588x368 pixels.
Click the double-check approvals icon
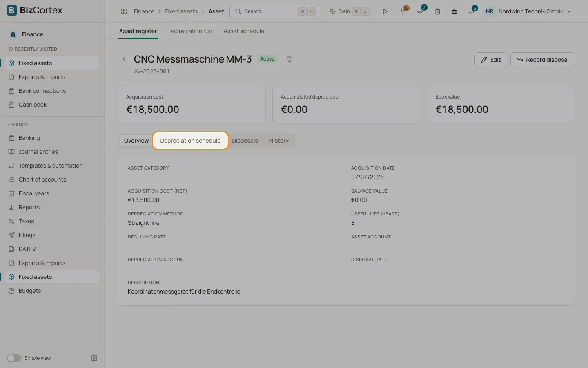420,11
